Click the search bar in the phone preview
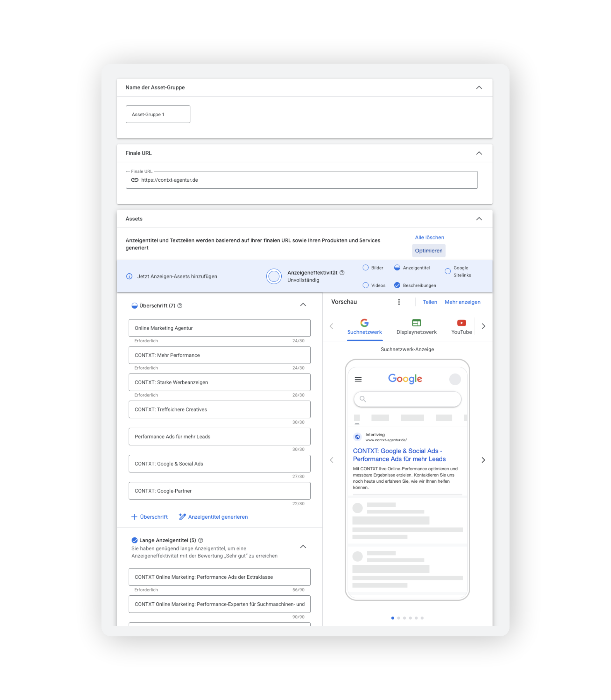The image size is (611, 700). point(407,399)
